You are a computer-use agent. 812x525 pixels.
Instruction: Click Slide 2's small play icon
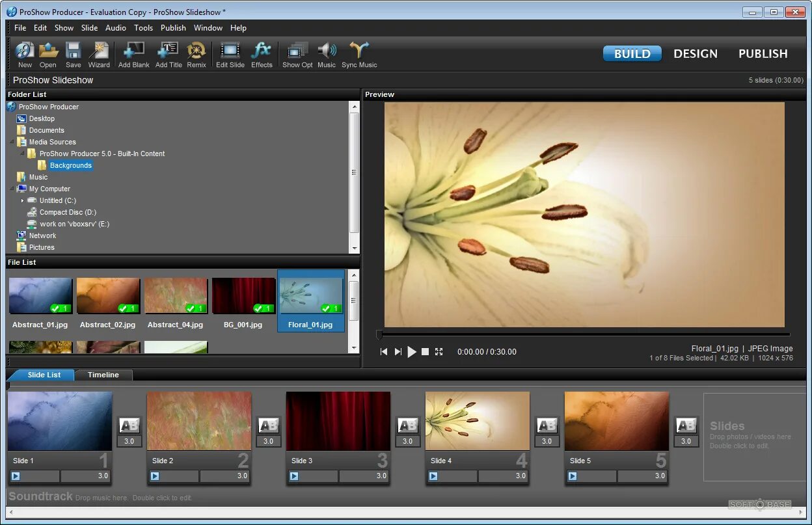pos(155,476)
